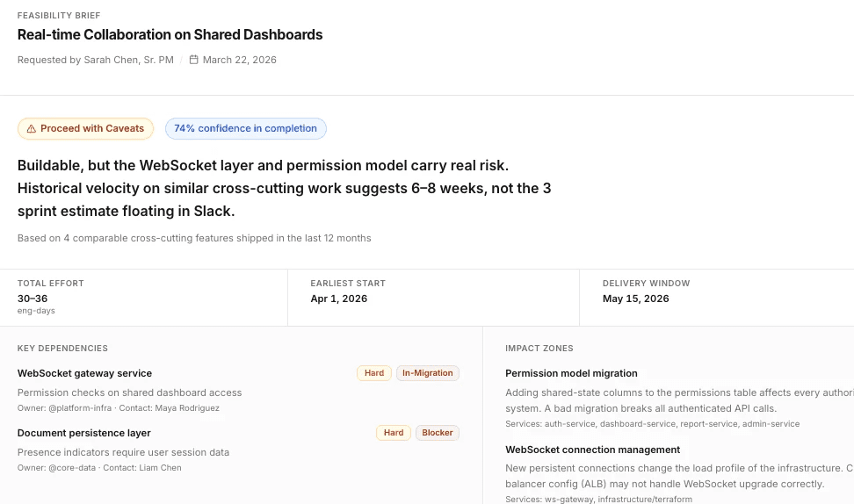This screenshot has width=854, height=504.
Task: Open the WebSocket gateway service dependency
Action: [x=84, y=373]
